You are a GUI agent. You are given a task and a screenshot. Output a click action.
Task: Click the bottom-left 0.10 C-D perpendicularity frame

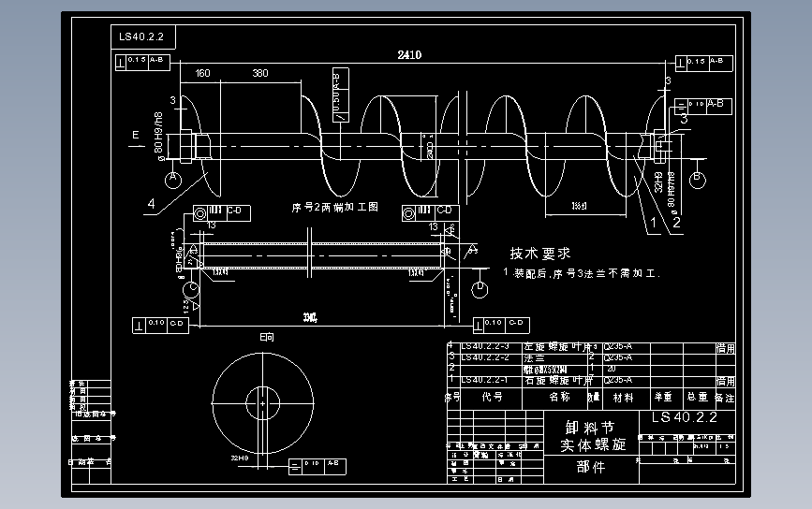pyautogui.click(x=160, y=326)
